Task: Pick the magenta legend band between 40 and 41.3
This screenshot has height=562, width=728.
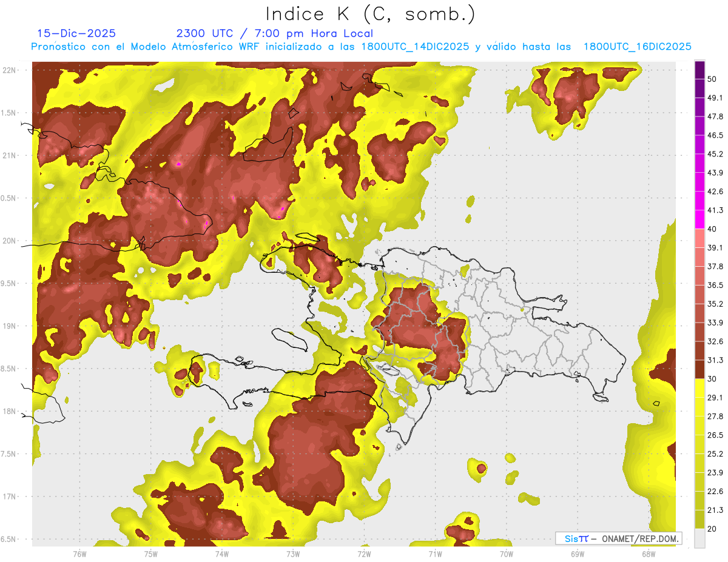Action: point(699,219)
